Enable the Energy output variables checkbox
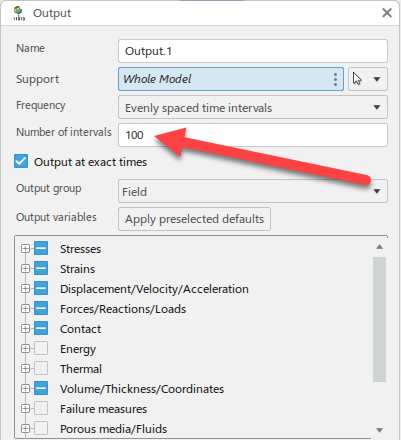401x440 pixels. [x=41, y=348]
